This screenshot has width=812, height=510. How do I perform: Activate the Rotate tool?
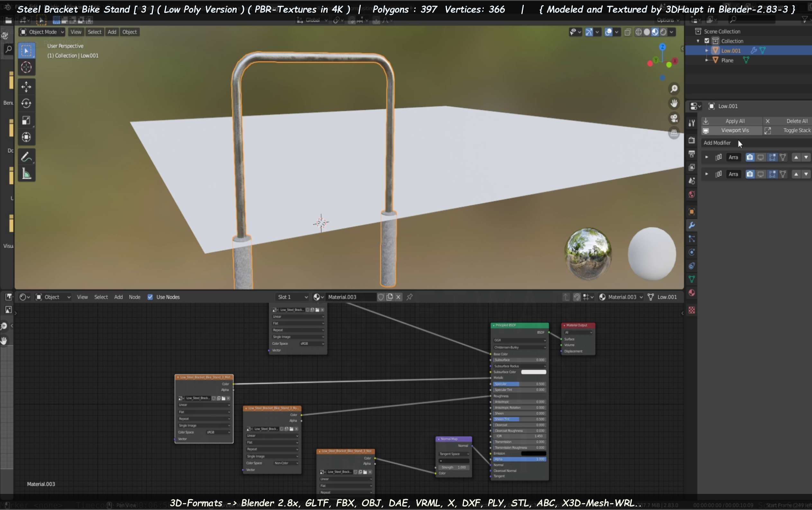[x=26, y=103]
